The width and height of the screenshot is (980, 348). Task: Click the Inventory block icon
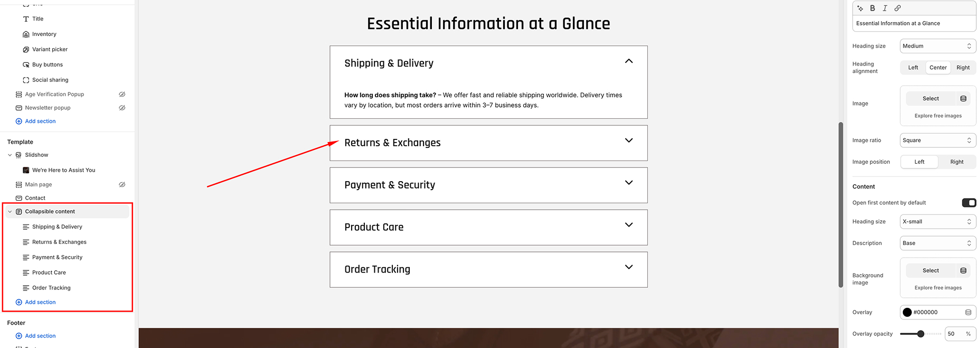coord(26,34)
